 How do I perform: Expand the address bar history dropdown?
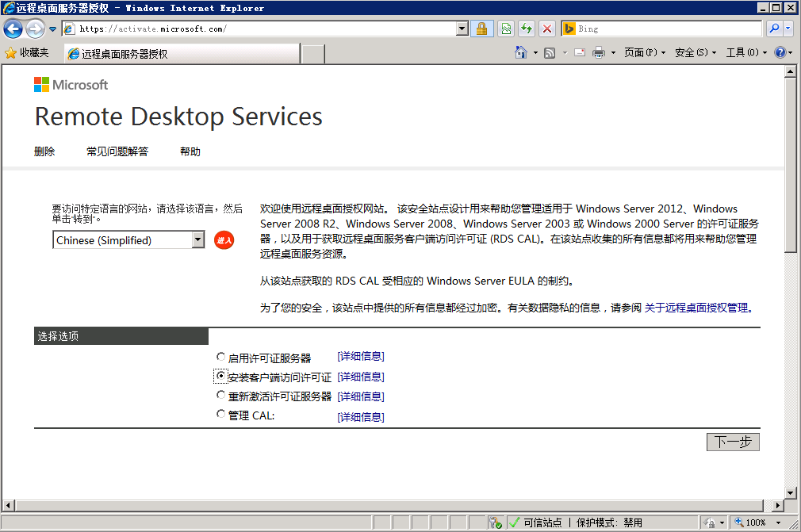462,29
